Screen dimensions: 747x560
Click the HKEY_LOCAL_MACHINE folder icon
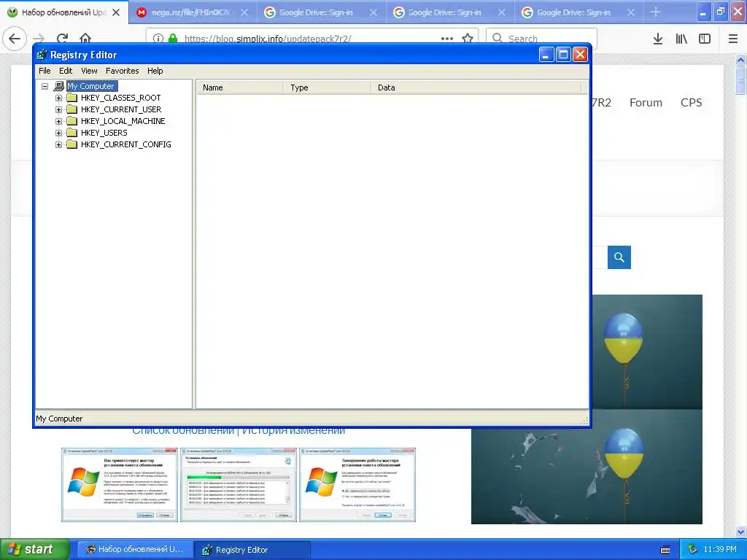click(x=72, y=121)
